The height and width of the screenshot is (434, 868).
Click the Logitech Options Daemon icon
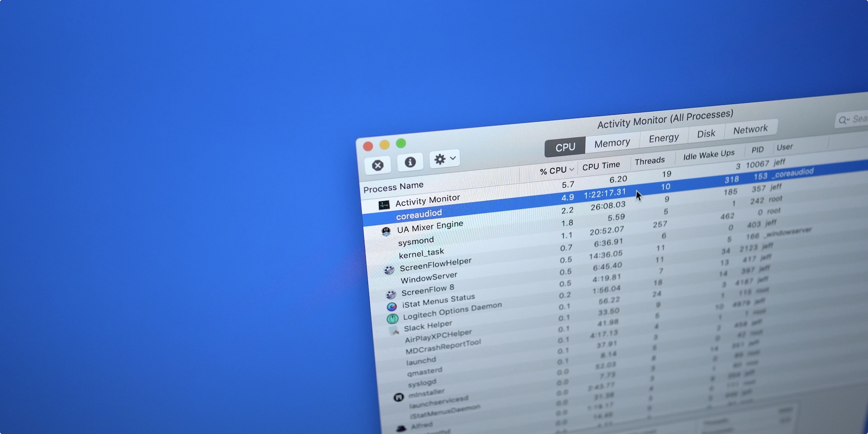[x=392, y=318]
